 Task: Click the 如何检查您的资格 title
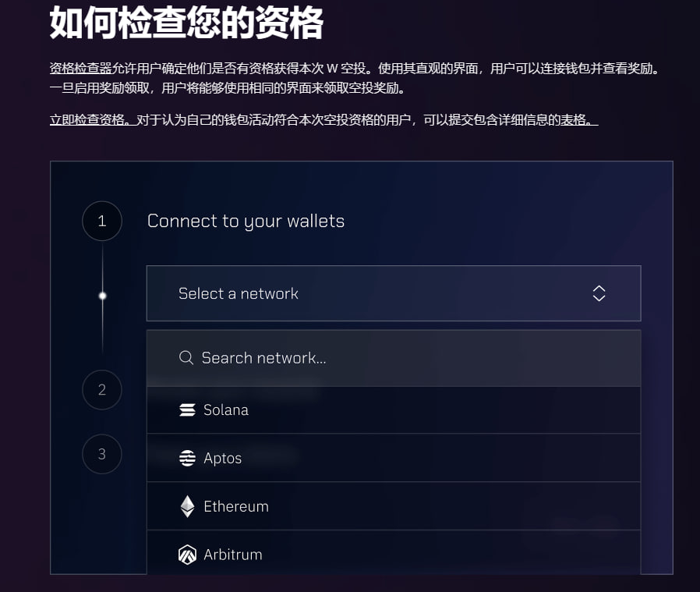186,23
